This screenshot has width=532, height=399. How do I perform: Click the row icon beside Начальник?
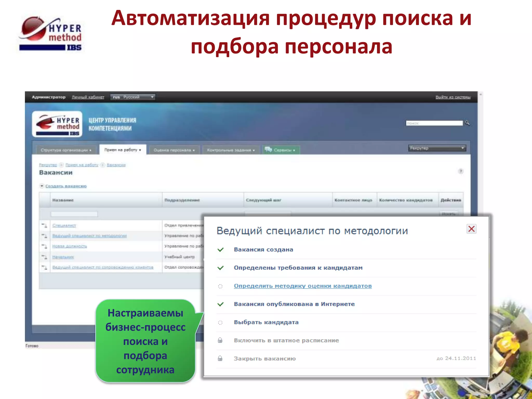tap(45, 257)
